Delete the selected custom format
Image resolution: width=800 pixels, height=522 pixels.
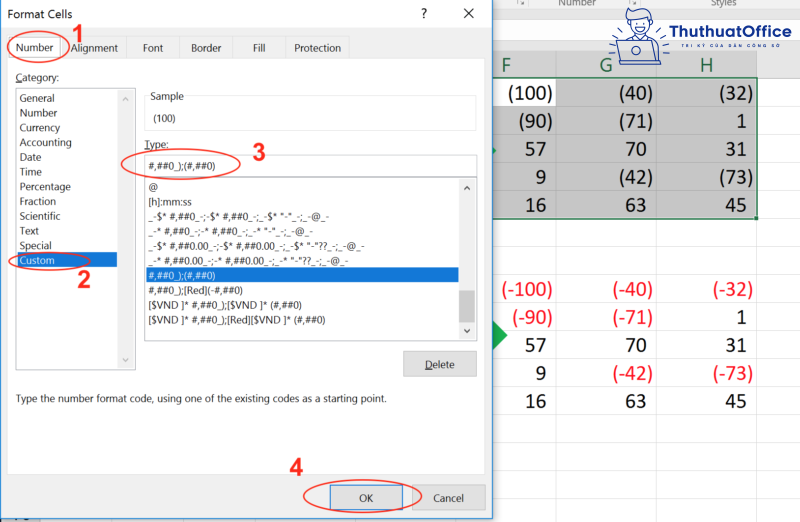440,364
